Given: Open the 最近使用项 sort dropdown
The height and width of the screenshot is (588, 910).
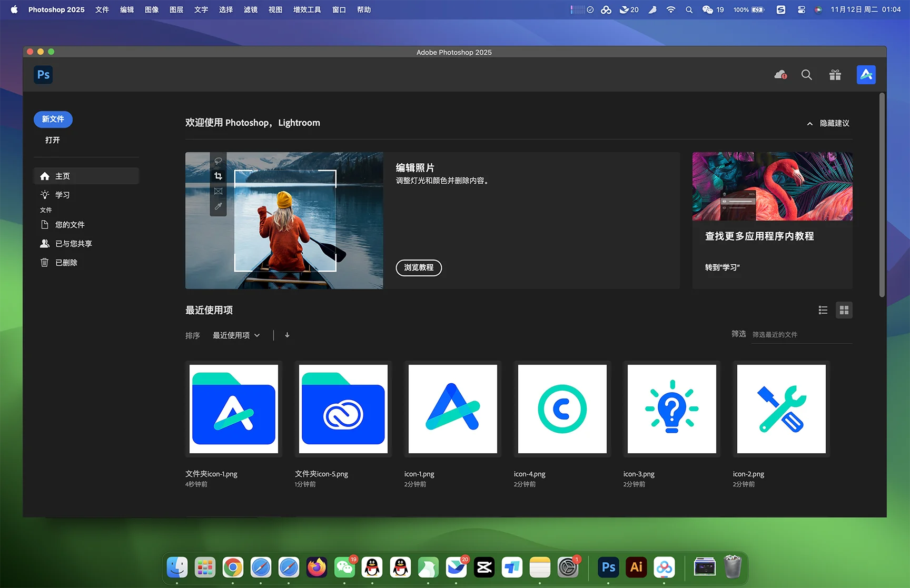Looking at the screenshot, I should (236, 335).
